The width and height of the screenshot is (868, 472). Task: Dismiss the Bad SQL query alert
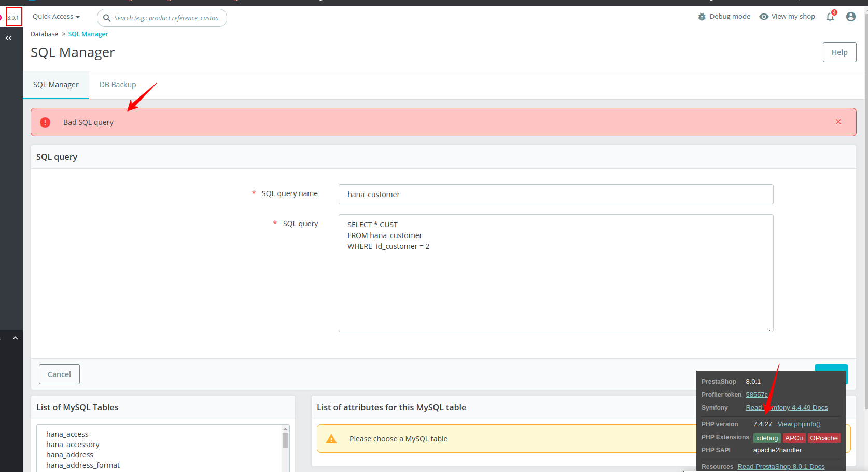pyautogui.click(x=838, y=122)
